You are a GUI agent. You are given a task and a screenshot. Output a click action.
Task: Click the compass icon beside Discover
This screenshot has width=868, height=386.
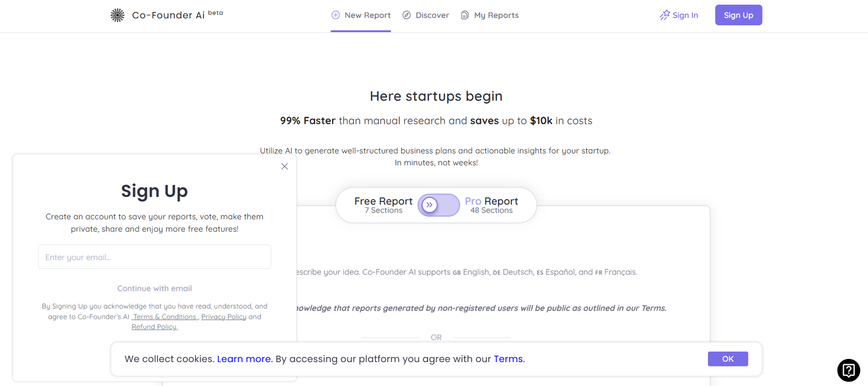(406, 15)
